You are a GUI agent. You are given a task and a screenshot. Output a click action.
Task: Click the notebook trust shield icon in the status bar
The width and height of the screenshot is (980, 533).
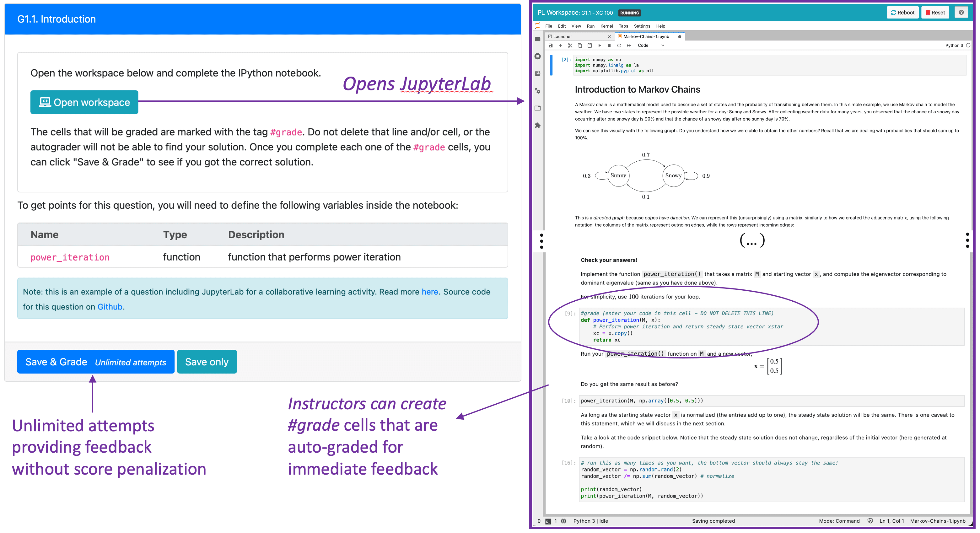[870, 521]
